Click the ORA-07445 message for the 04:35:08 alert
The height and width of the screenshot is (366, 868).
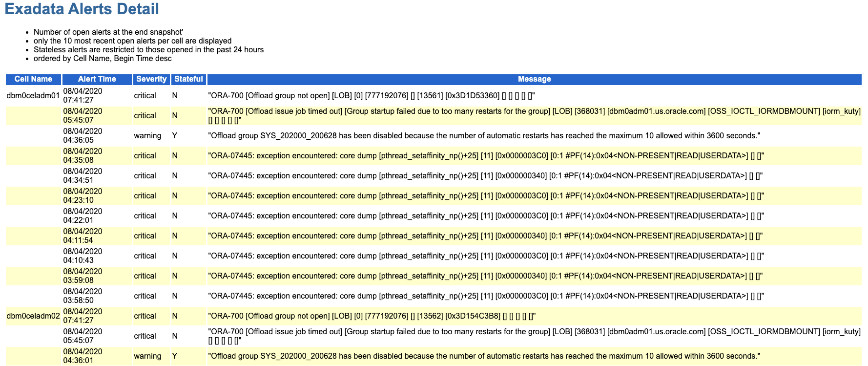(486, 156)
